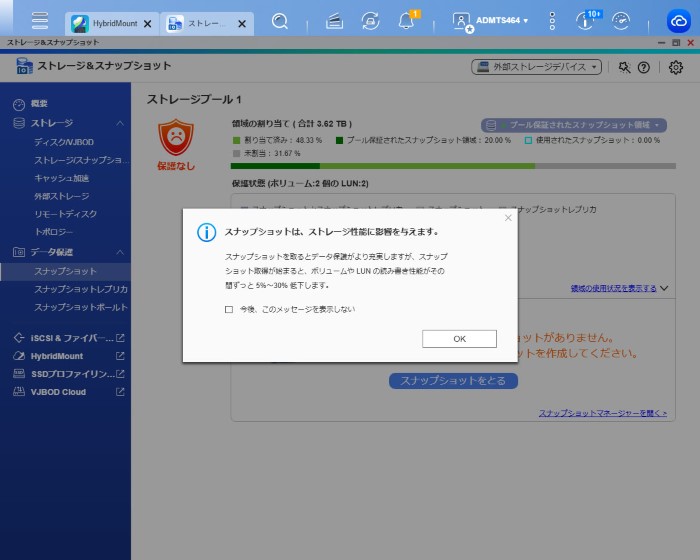This screenshot has height=560, width=700.
Task: Check the don't show this message again box
Action: (229, 309)
